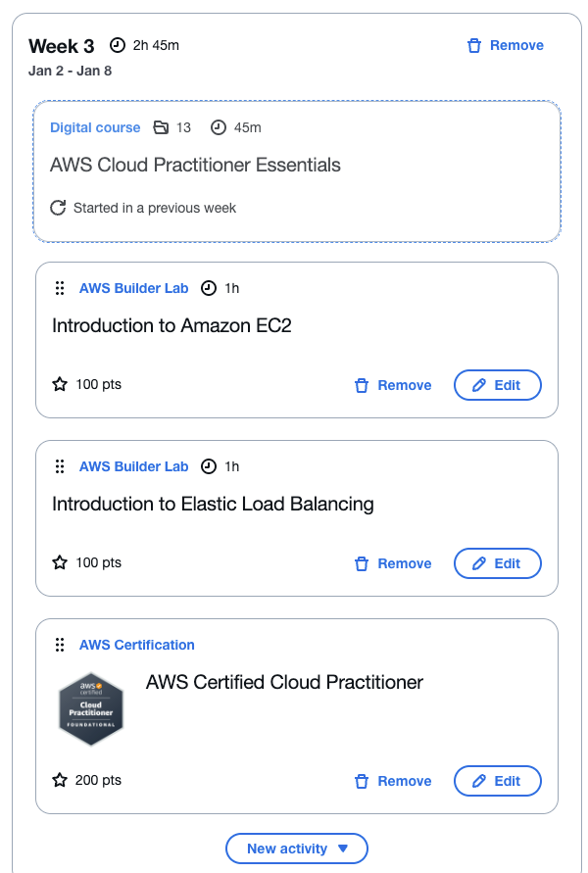The width and height of the screenshot is (588, 873).
Task: Open the New activity dropdown
Action: click(x=296, y=849)
